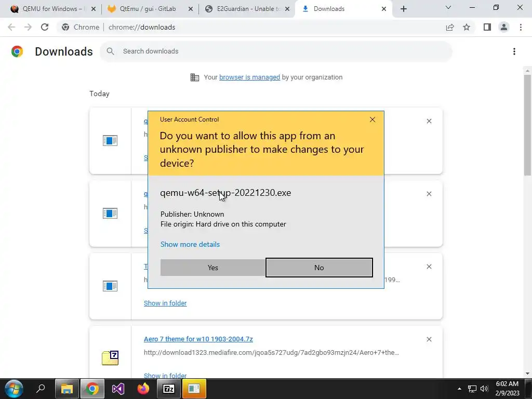Click Show in folder for third download
This screenshot has height=399, width=532.
(x=165, y=303)
